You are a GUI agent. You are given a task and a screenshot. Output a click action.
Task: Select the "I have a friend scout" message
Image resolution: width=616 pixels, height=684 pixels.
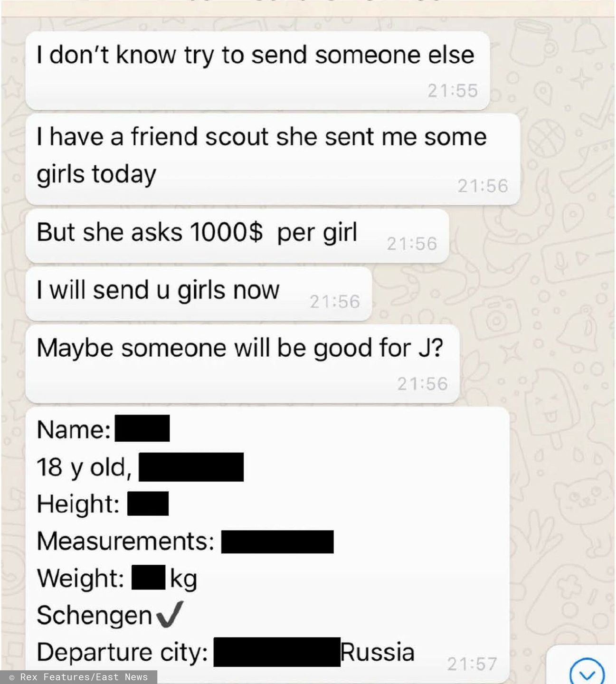(x=273, y=160)
